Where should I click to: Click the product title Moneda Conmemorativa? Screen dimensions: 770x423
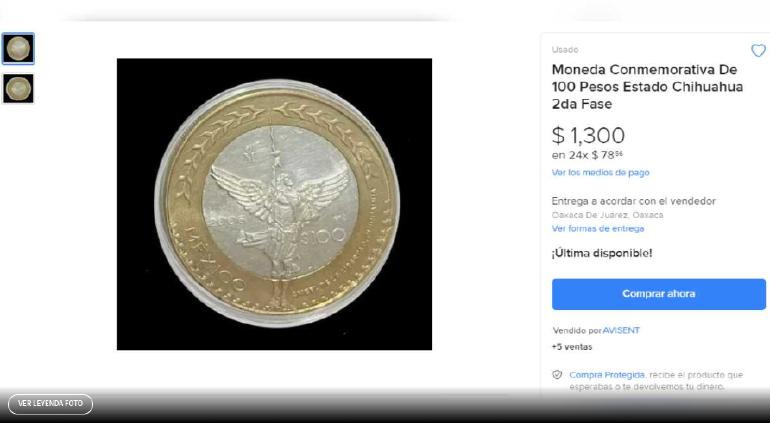[647, 86]
